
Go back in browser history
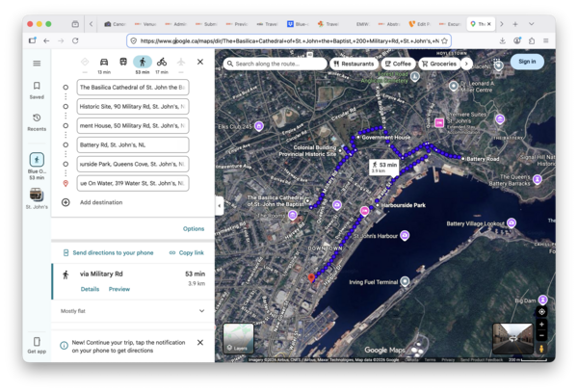coord(46,40)
